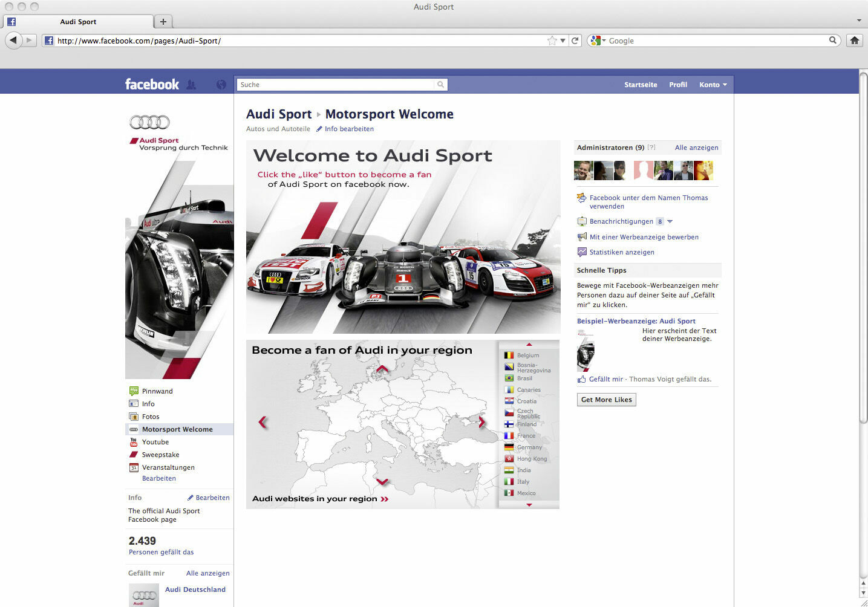
Task: Click the Pinnwand wall icon in sidebar
Action: [x=134, y=391]
